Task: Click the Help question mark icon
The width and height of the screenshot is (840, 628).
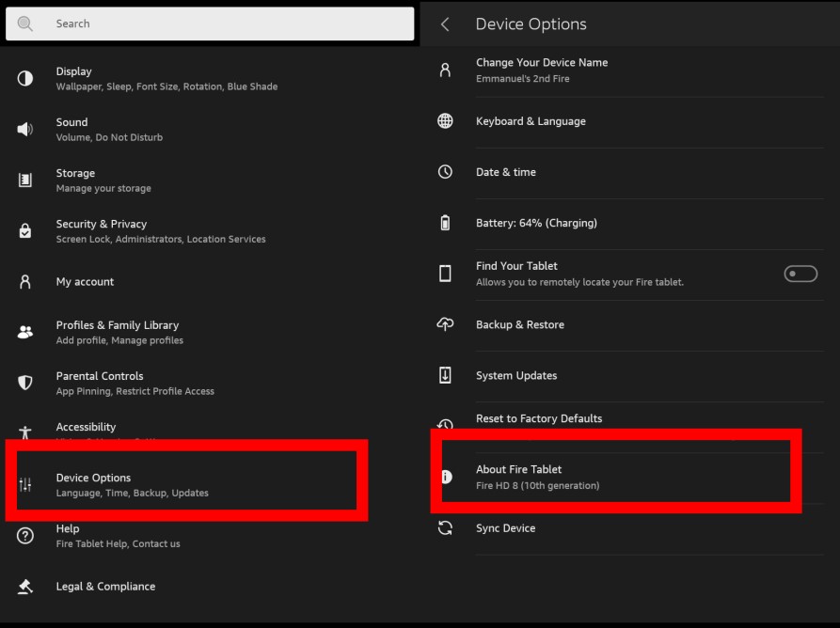Action: (25, 535)
